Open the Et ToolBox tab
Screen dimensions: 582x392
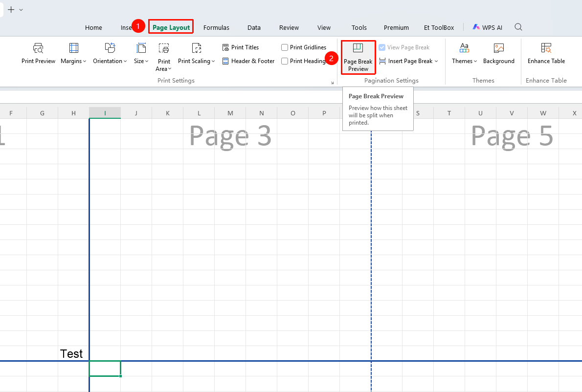click(x=439, y=27)
